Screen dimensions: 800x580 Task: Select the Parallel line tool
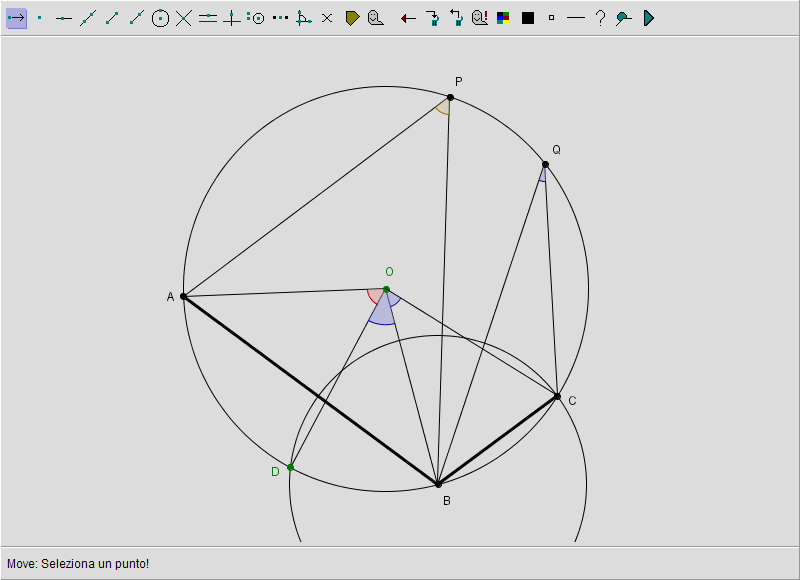tap(208, 18)
